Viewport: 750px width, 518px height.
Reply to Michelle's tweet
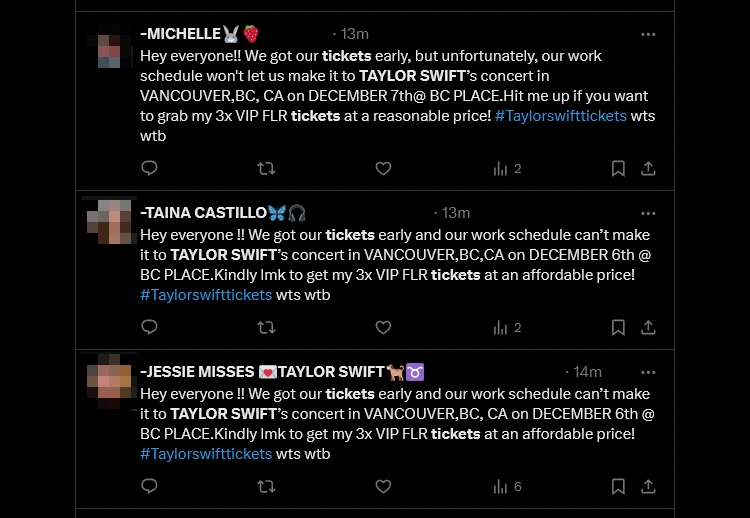pyautogui.click(x=149, y=168)
